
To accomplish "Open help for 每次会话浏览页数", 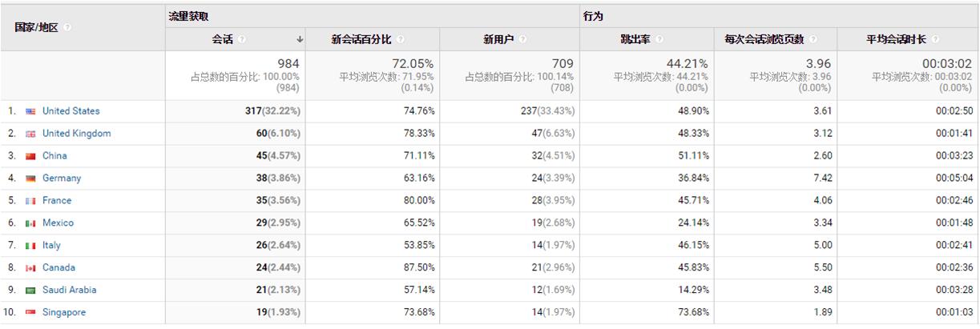I will [813, 39].
